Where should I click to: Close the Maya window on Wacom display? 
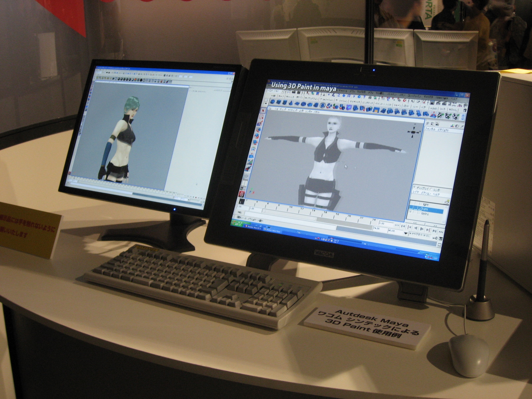[467, 95]
